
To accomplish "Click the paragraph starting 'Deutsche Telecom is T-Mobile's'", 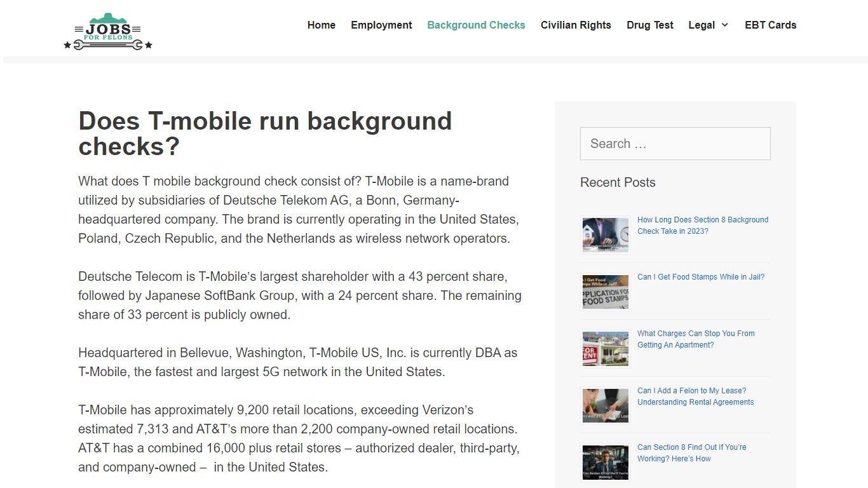I will coord(300,295).
